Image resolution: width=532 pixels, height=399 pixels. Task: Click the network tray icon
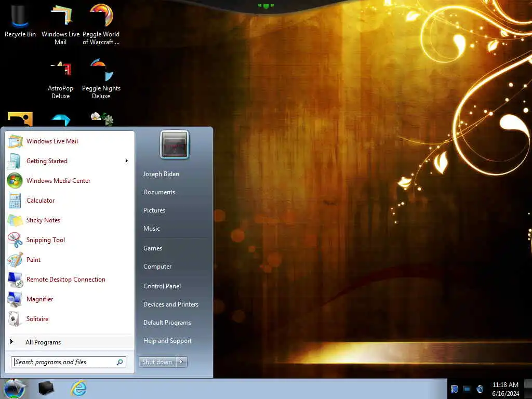pyautogui.click(x=467, y=389)
